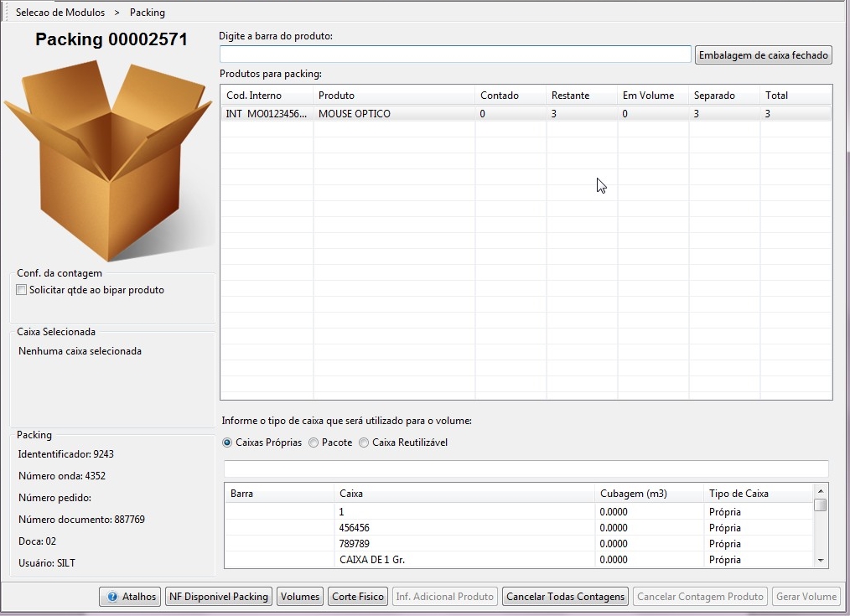
Task: Go to 'Selecao de Modulos' breadcrumb
Action: point(60,13)
